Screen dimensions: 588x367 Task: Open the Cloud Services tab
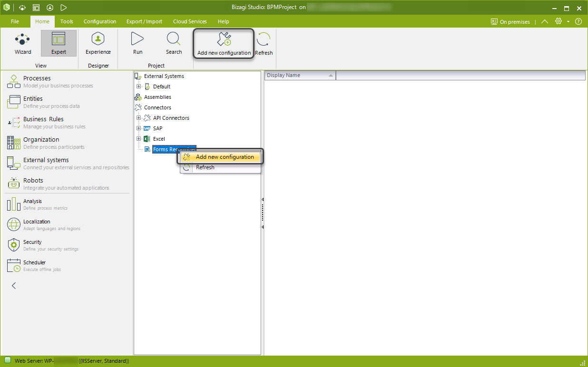pos(190,21)
